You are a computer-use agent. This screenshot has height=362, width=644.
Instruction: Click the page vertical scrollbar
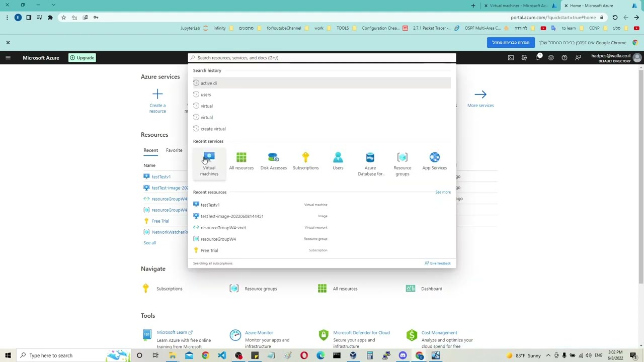(640, 176)
